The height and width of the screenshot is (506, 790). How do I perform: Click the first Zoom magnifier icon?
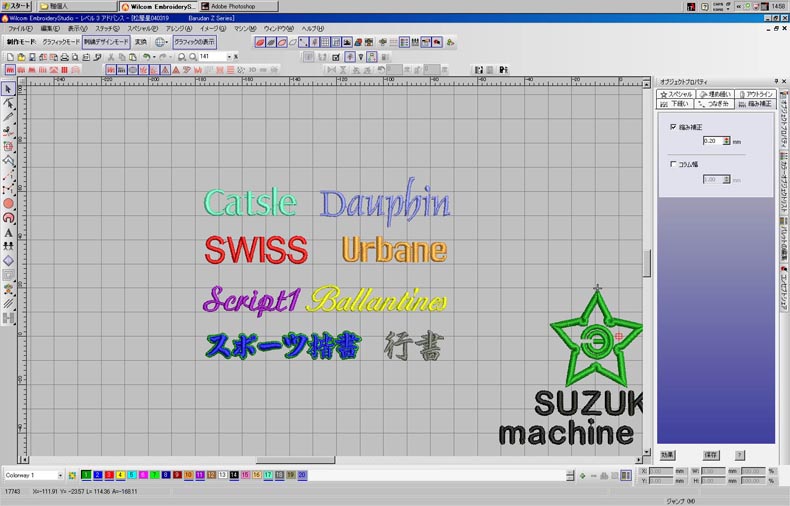tap(181, 57)
